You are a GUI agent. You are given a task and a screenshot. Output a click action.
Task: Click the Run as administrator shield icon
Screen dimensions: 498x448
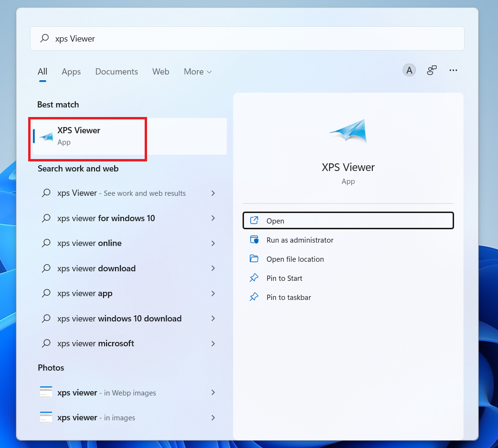pyautogui.click(x=254, y=240)
